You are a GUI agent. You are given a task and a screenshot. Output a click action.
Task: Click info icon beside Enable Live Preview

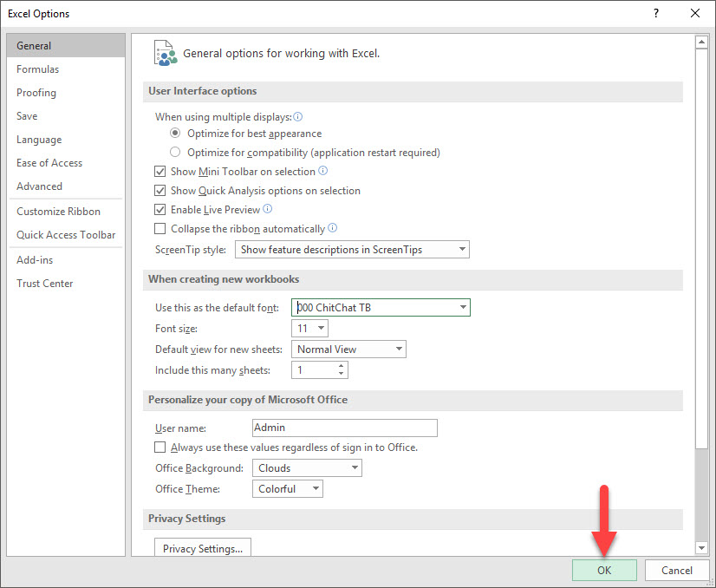pos(267,209)
